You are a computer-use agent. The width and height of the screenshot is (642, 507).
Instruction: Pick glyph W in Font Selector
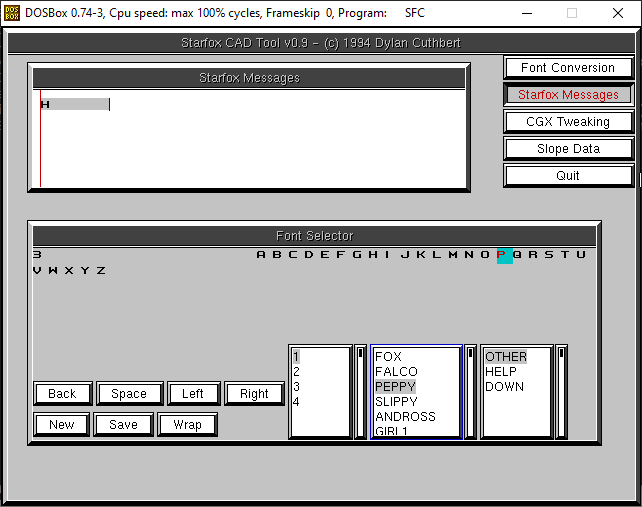pos(53,271)
